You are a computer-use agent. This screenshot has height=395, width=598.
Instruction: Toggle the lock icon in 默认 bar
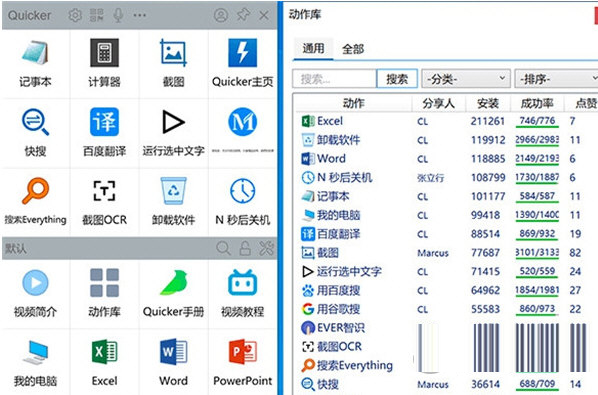[245, 249]
